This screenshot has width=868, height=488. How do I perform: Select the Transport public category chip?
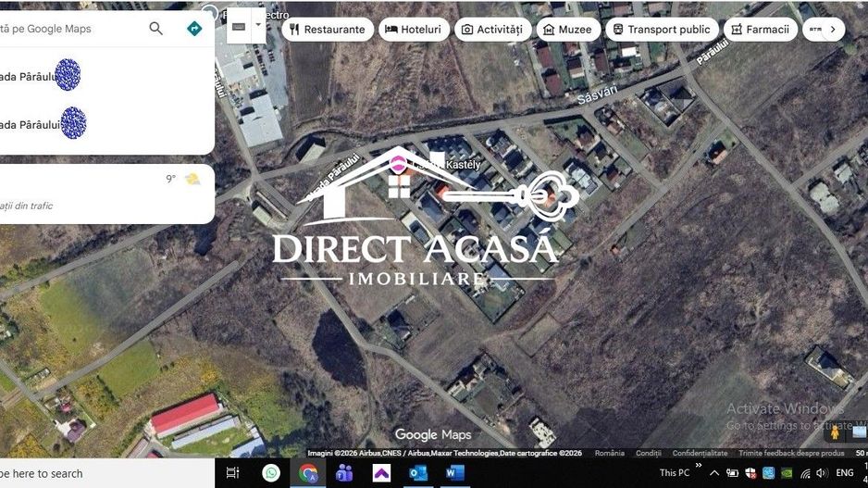662,30
